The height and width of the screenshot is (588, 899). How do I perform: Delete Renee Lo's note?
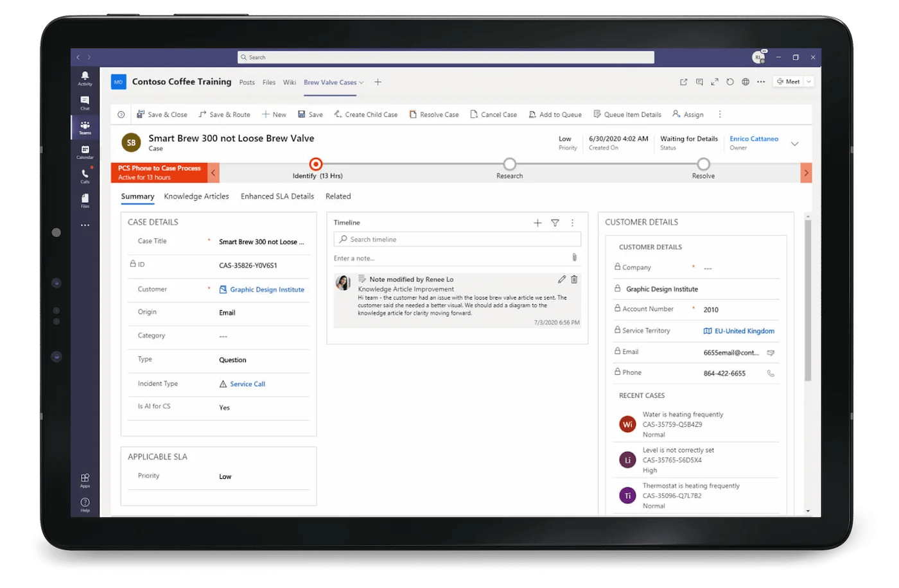click(x=574, y=279)
